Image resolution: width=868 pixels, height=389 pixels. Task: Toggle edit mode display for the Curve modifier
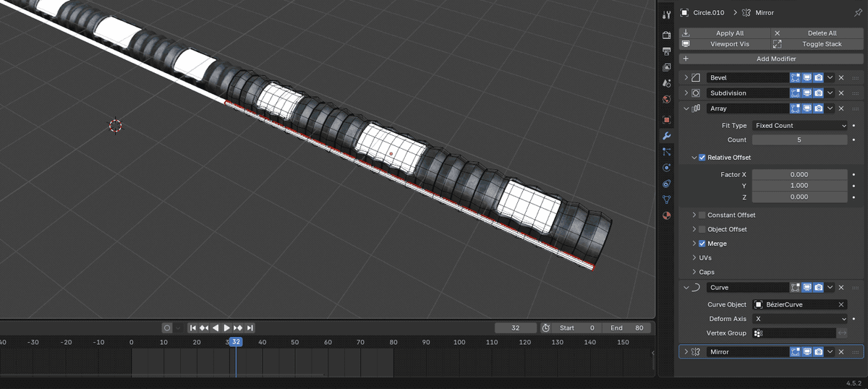tap(795, 287)
